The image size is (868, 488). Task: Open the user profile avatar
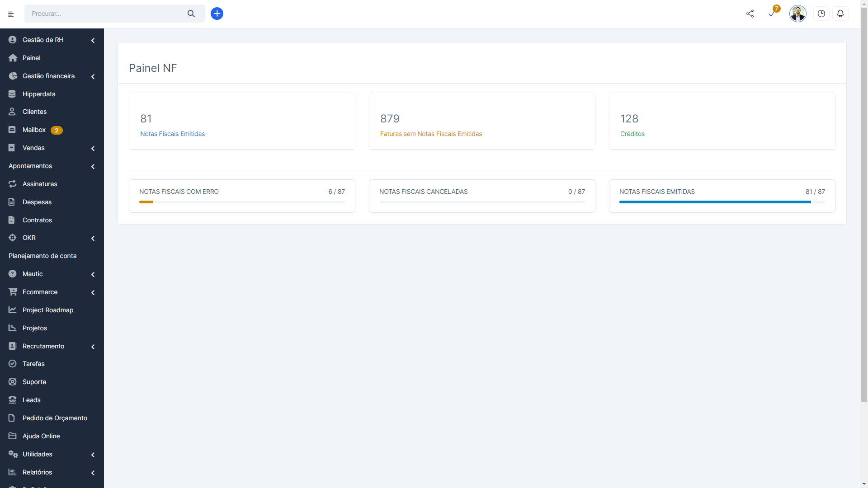point(797,14)
